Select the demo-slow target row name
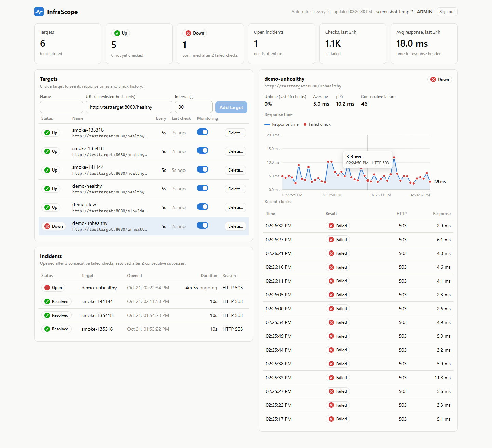 [x=84, y=204]
